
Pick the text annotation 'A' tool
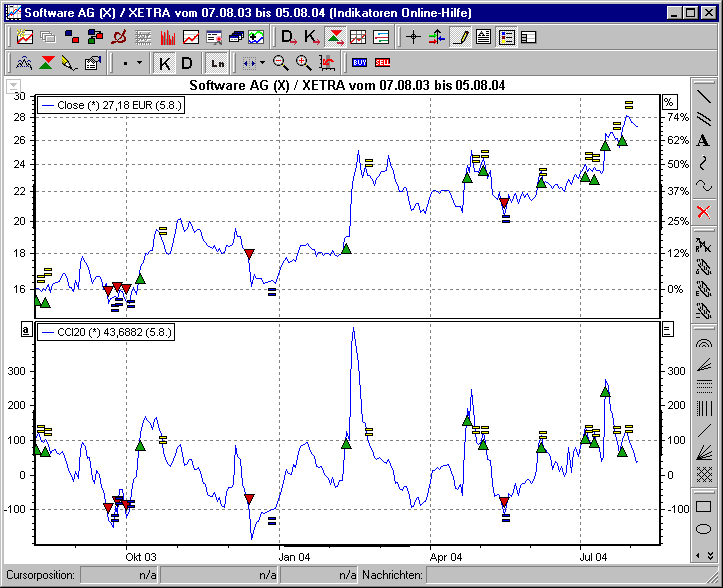click(x=704, y=141)
